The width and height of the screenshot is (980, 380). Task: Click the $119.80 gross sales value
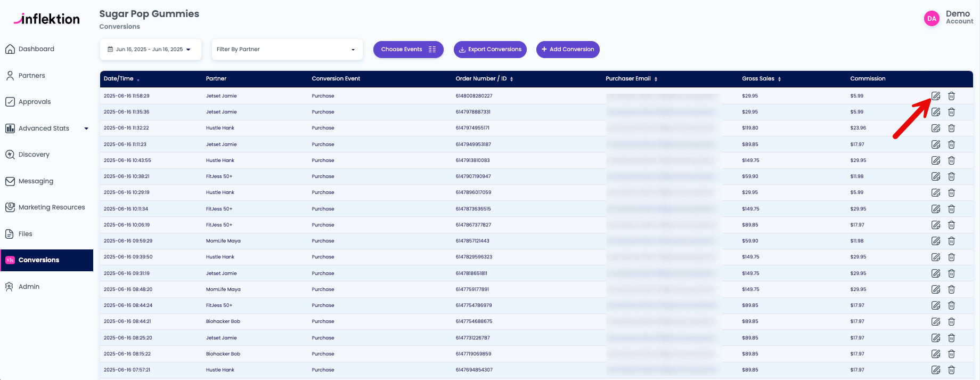(750, 128)
